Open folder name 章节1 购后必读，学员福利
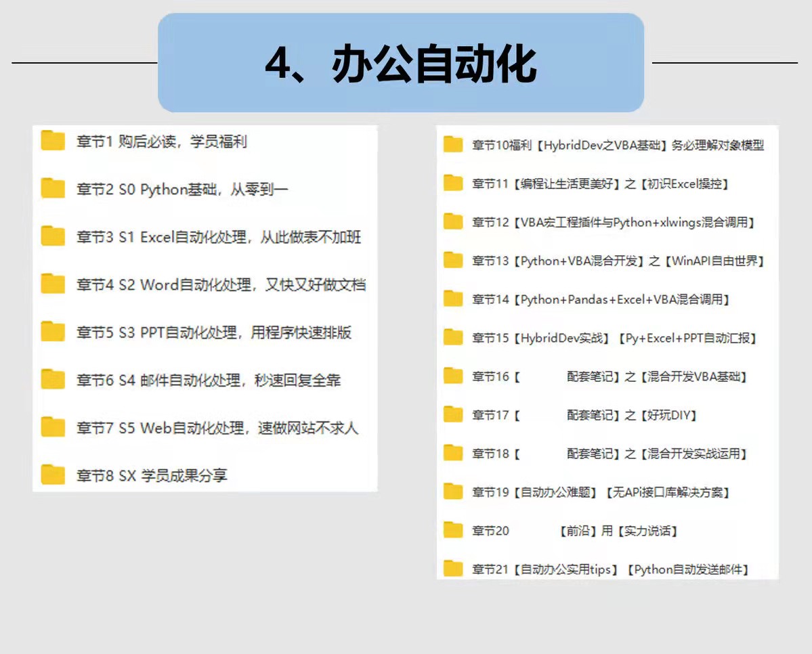812x654 pixels. [x=162, y=141]
